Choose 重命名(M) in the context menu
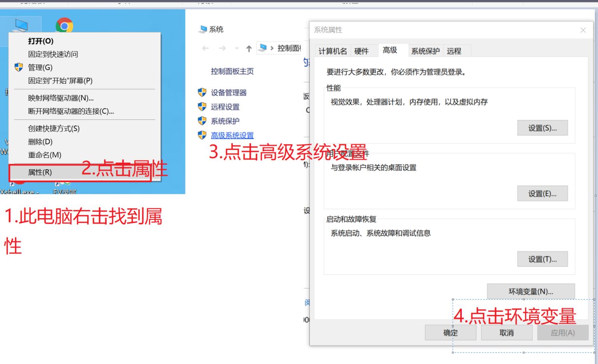This screenshot has height=364, width=598. pos(84,155)
